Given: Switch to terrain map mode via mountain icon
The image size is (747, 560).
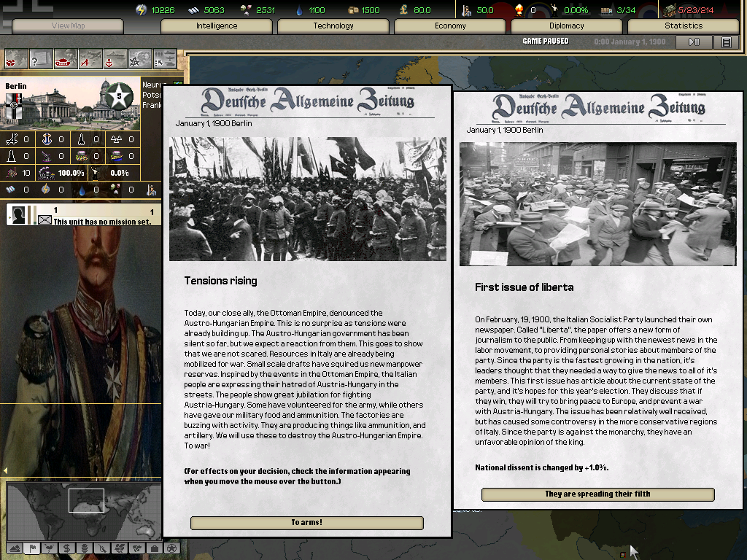Looking at the screenshot, I should [x=15, y=549].
